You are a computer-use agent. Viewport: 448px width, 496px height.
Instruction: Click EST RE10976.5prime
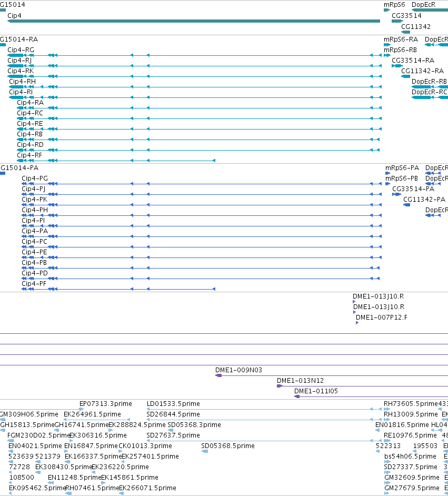coord(410,435)
